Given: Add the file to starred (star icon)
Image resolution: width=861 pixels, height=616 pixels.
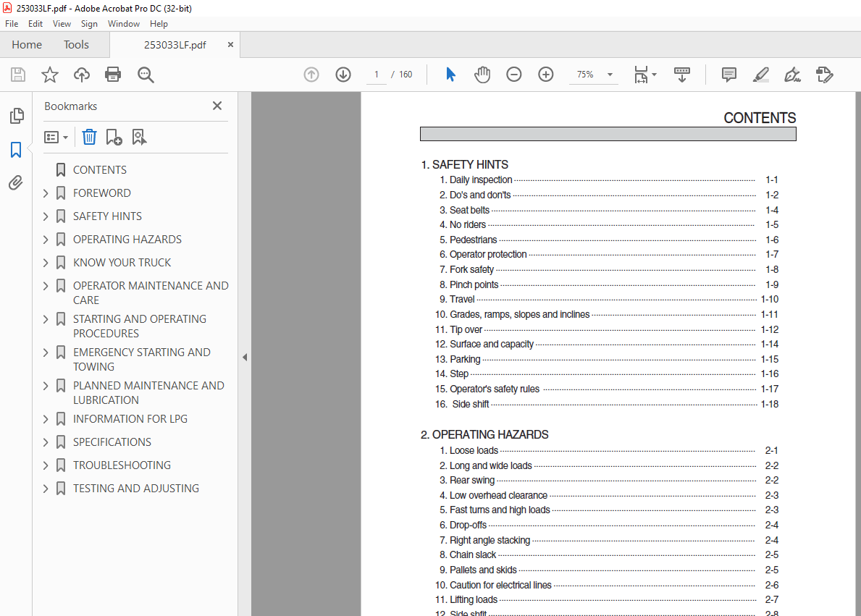Looking at the screenshot, I should tap(50, 75).
